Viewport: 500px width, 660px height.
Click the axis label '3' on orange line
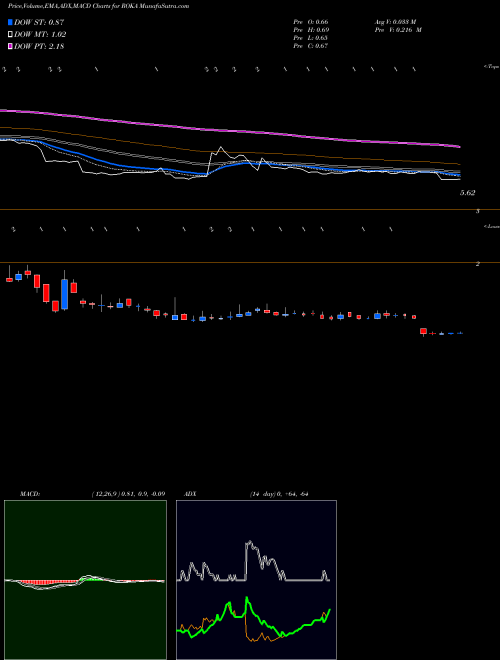(478, 211)
